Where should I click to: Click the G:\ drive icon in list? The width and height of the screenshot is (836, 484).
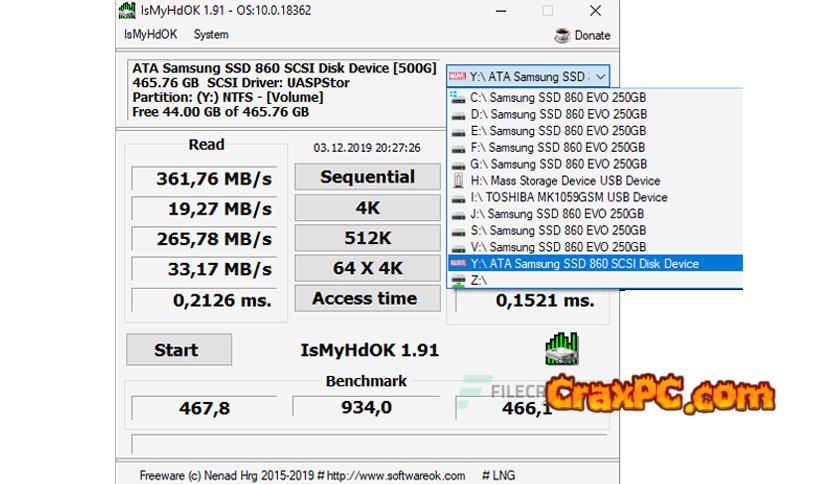point(458,165)
